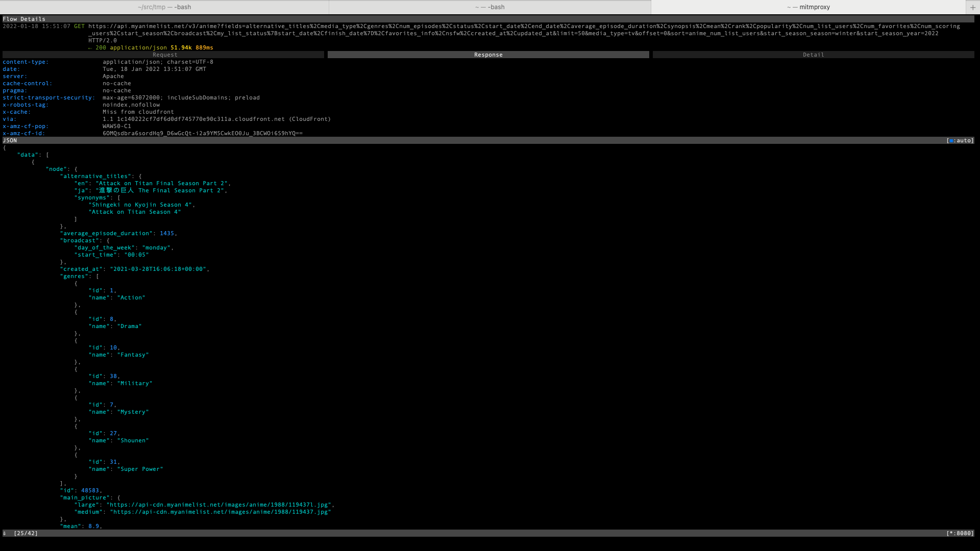Click the listening port indicator [*:8080]
This screenshot has height=551, width=980.
coord(960,533)
